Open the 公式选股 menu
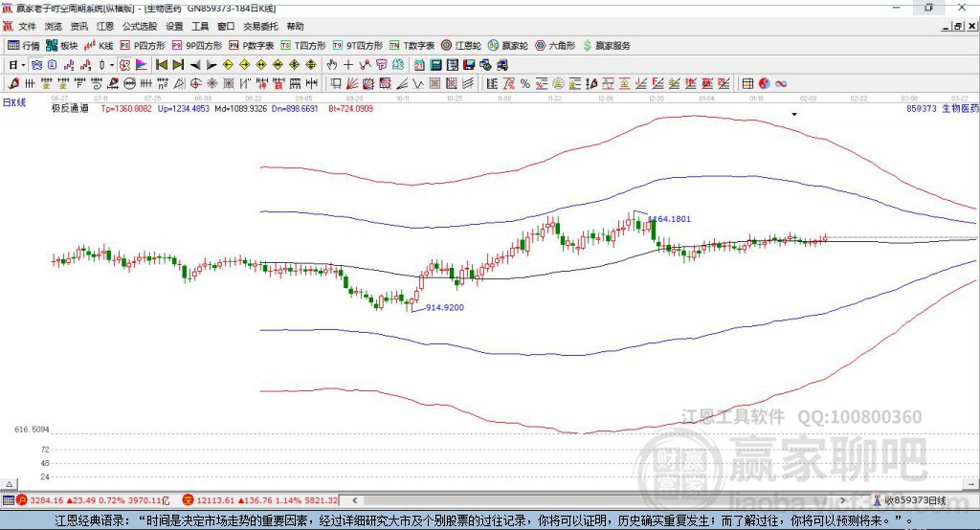This screenshot has width=980, height=530. [x=140, y=26]
